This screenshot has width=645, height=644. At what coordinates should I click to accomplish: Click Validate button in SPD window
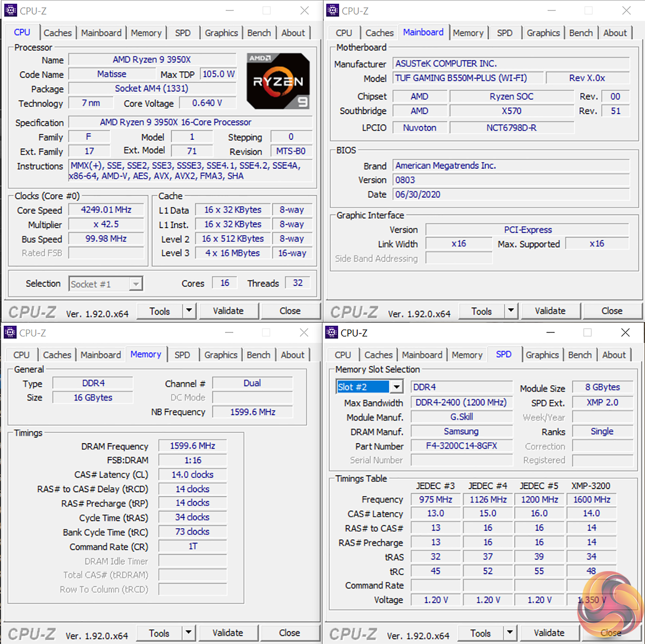[549, 633]
